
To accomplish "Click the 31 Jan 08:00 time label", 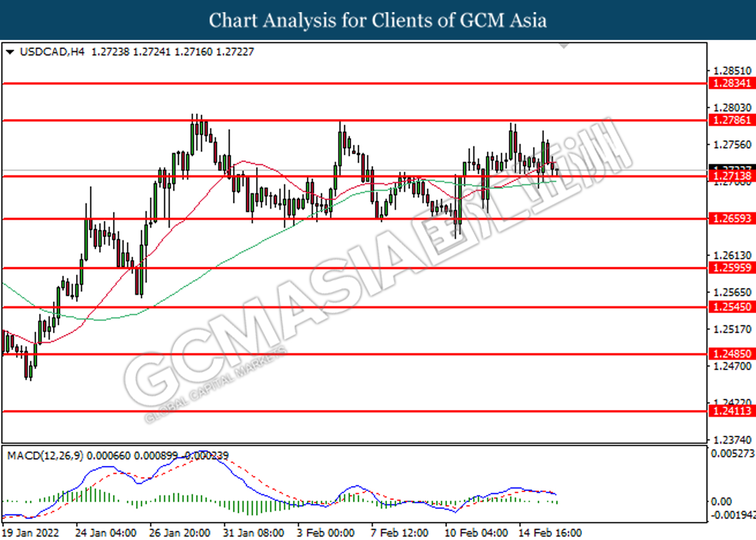I will pos(254,533).
